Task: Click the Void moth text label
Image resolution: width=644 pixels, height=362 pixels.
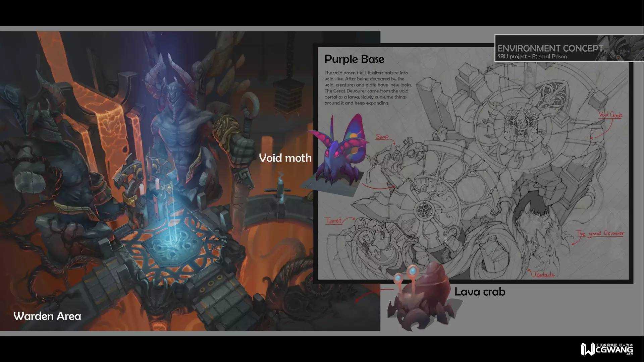Action: tap(285, 158)
